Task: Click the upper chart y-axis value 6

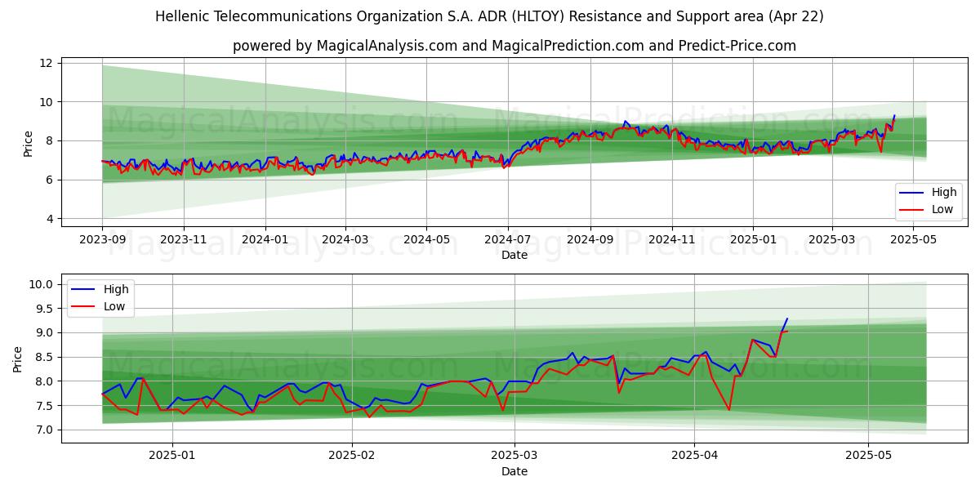Action: point(49,180)
